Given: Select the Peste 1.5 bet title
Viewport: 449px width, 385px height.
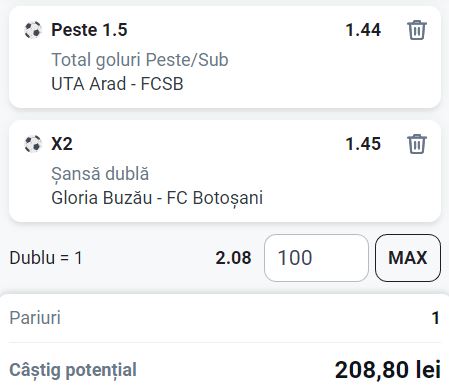Looking at the screenshot, I should (x=89, y=30).
